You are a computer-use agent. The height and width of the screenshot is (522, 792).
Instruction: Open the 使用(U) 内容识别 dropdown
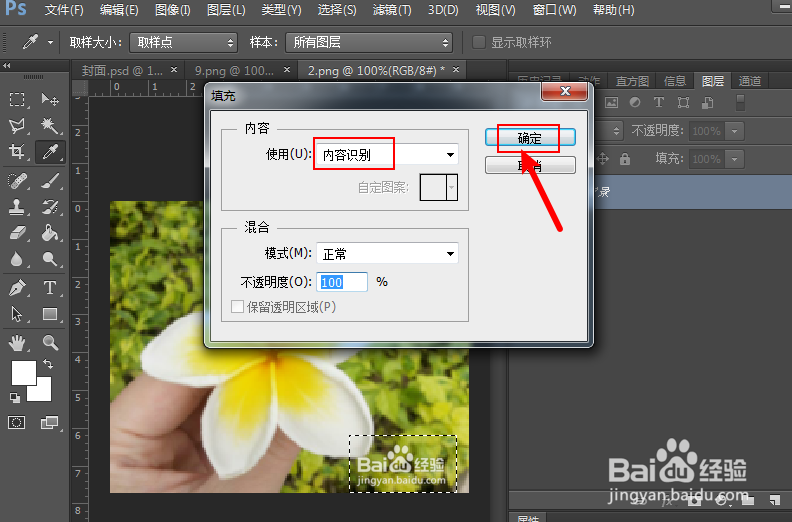tap(387, 155)
